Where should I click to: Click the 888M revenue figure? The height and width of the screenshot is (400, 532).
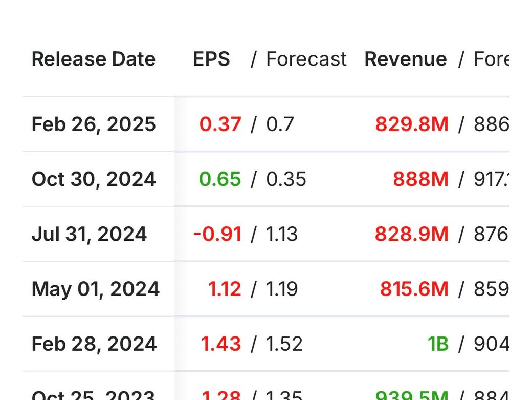pyautogui.click(x=420, y=179)
